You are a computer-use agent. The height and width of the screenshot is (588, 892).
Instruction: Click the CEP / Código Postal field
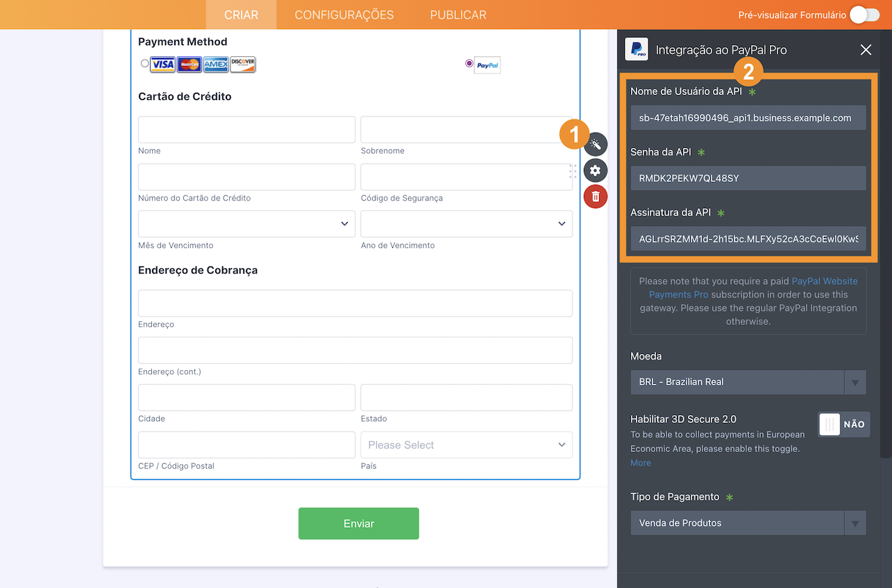coord(246,445)
